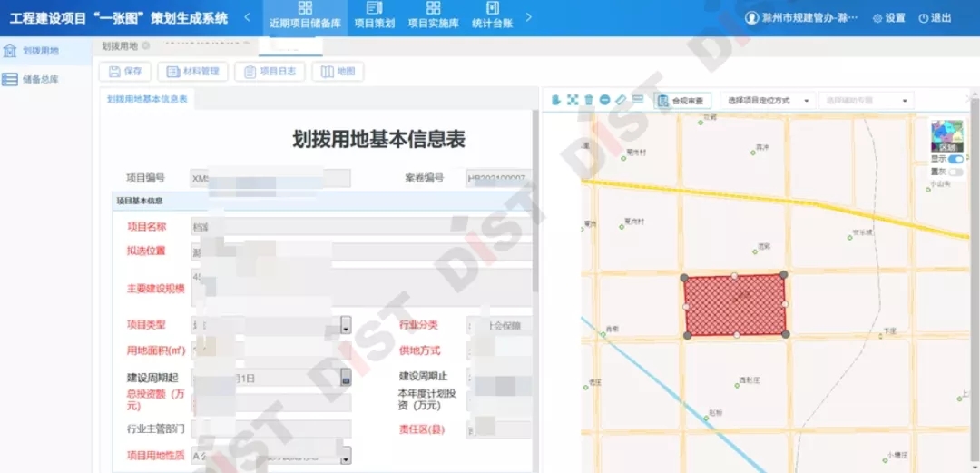Click the 合规审查 button
This screenshot has height=473, width=980.
[x=683, y=101]
